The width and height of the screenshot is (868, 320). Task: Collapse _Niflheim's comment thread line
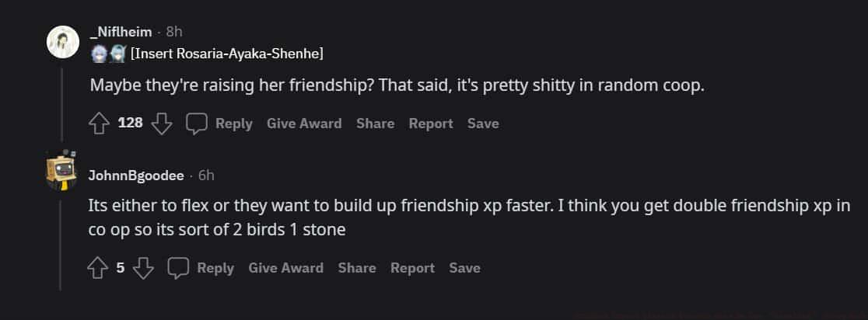(x=63, y=101)
